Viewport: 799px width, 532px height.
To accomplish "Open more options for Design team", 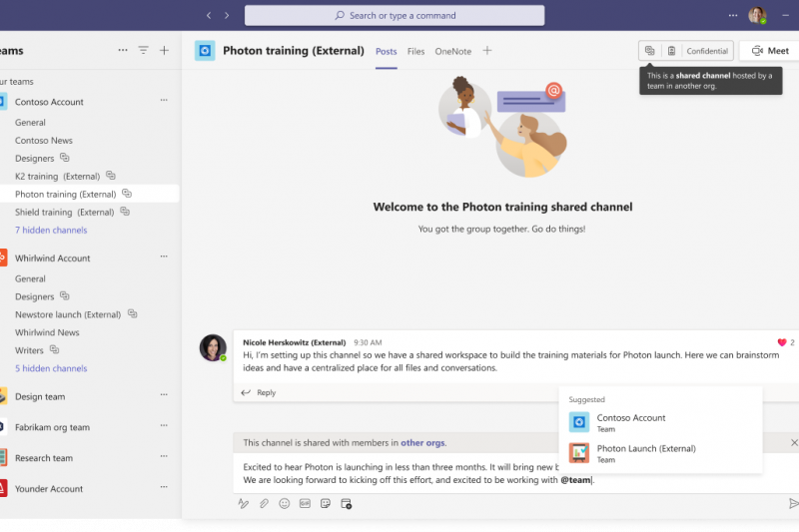I will (164, 394).
